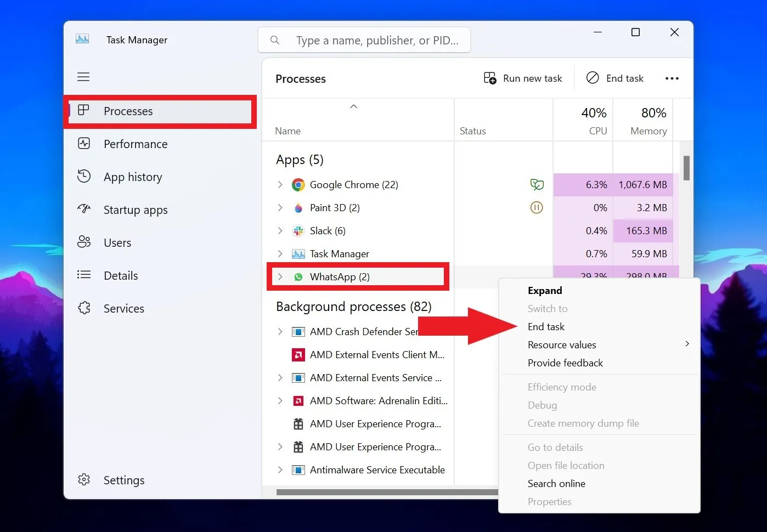Click the Antimalware Service Executable icon
This screenshot has height=532, width=767.
click(x=298, y=470)
